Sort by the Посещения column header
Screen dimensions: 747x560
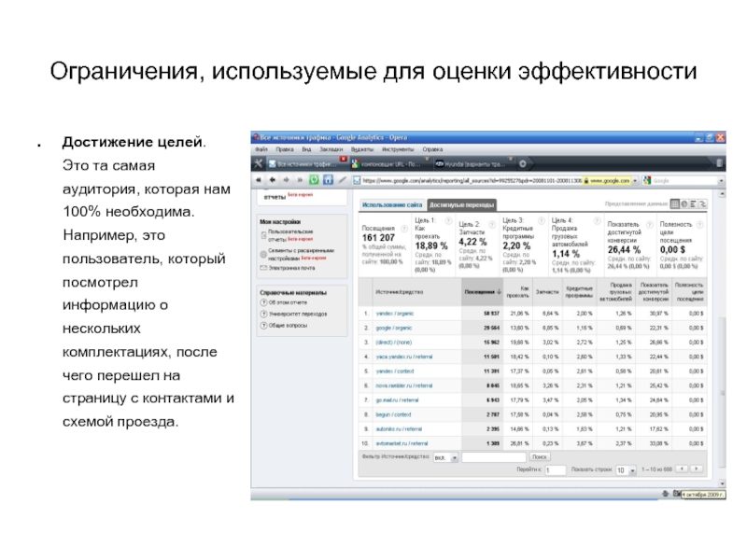point(480,292)
